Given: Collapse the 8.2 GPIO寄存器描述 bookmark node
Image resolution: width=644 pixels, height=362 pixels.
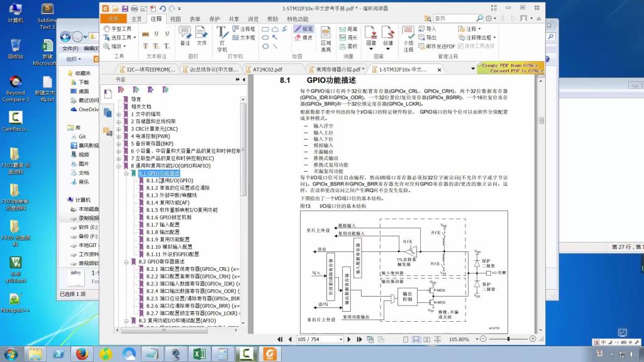Looking at the screenshot, I should tap(126, 261).
